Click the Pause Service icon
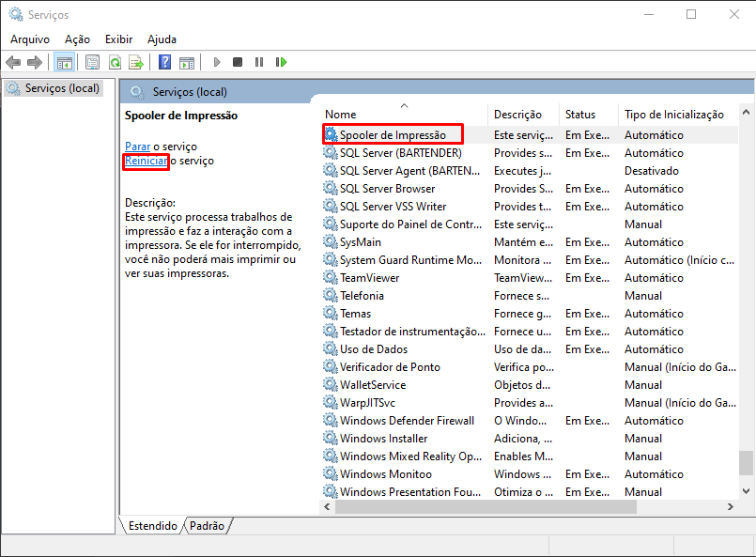Image resolution: width=756 pixels, height=557 pixels. tap(259, 62)
